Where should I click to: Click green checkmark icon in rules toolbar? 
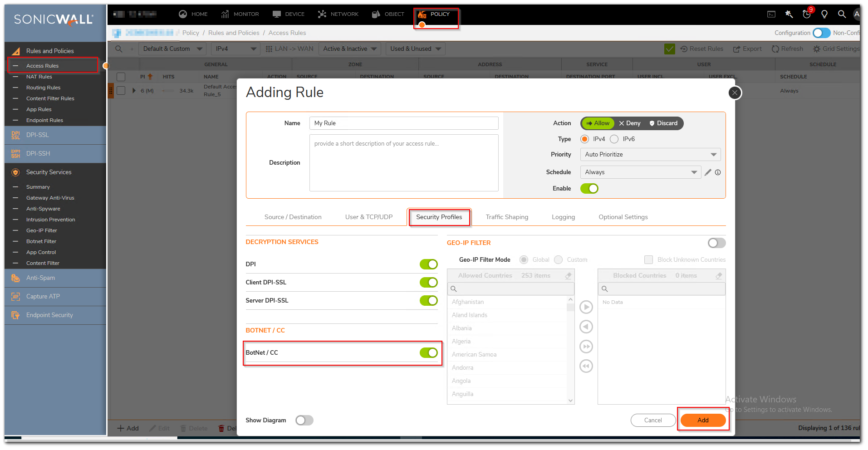click(670, 49)
